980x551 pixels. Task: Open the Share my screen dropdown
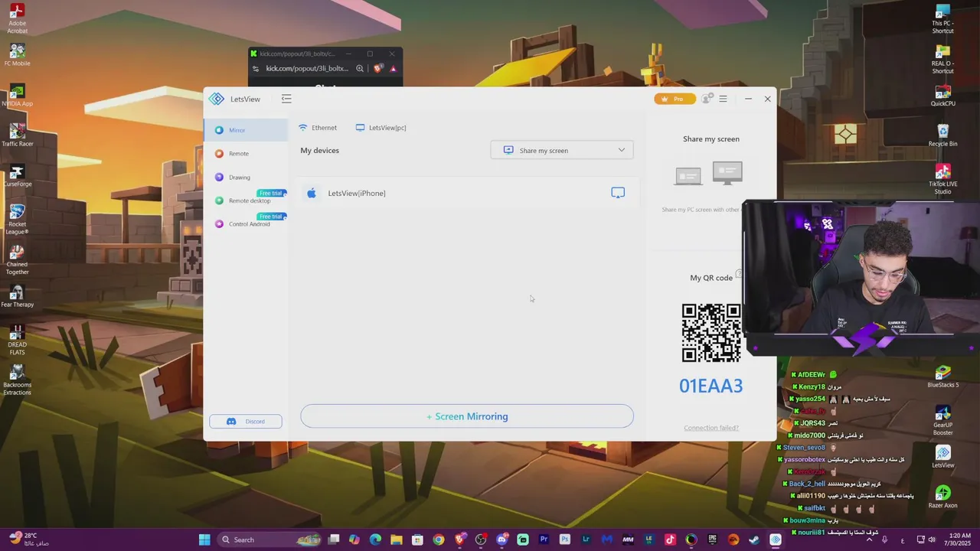(x=562, y=150)
